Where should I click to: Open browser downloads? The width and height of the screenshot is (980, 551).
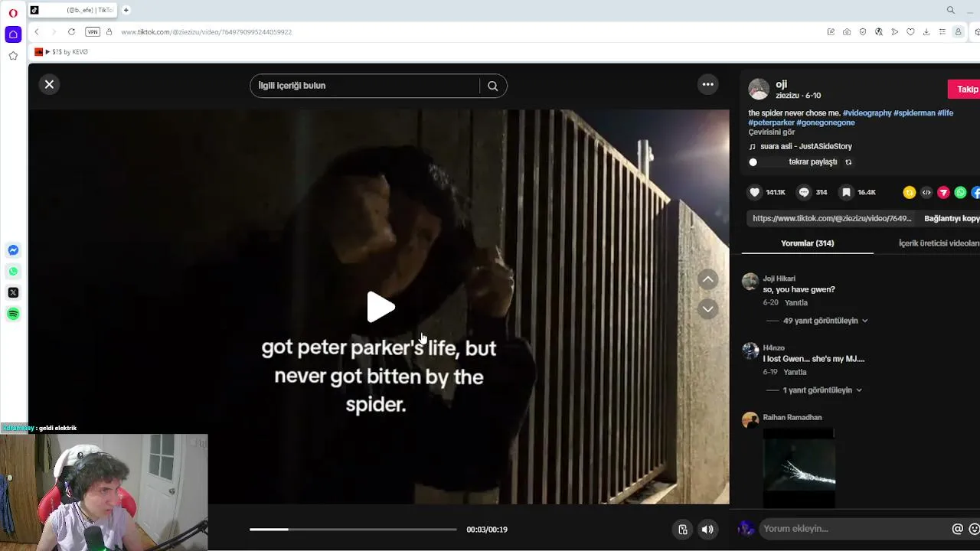point(926,32)
